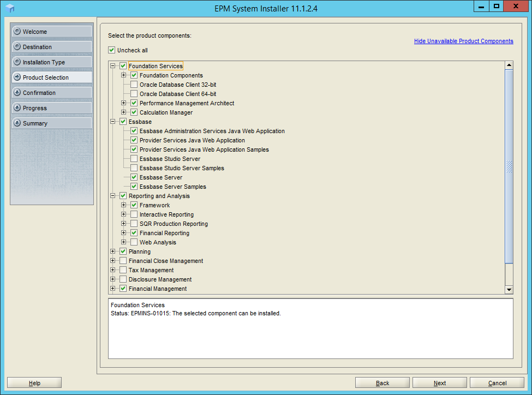Uncheck Calculation Manager checkbox
Image resolution: width=532 pixels, height=395 pixels.
(134, 112)
